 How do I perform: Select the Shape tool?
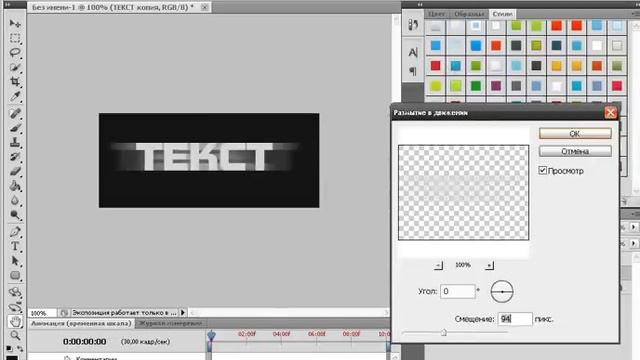pyautogui.click(x=15, y=275)
